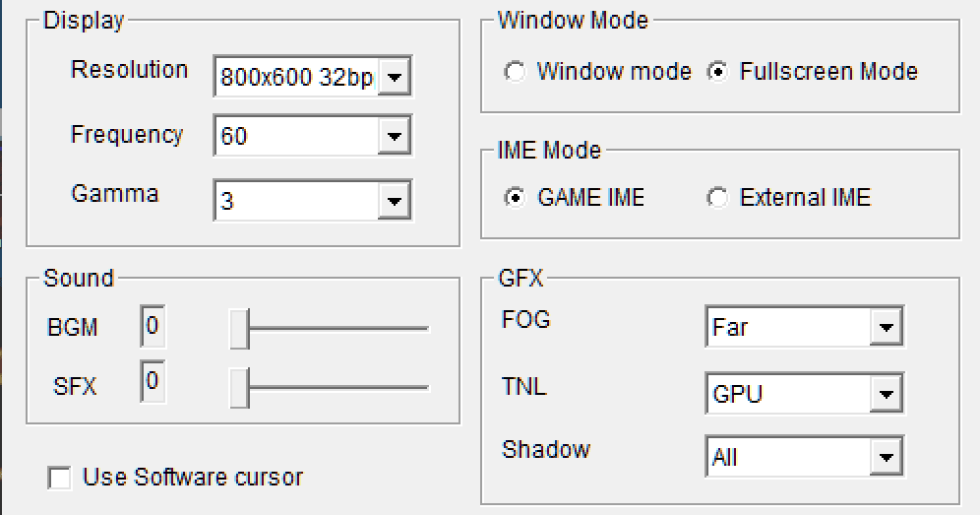The image size is (980, 515).
Task: Click the BGM volume slider handle
Action: [239, 329]
